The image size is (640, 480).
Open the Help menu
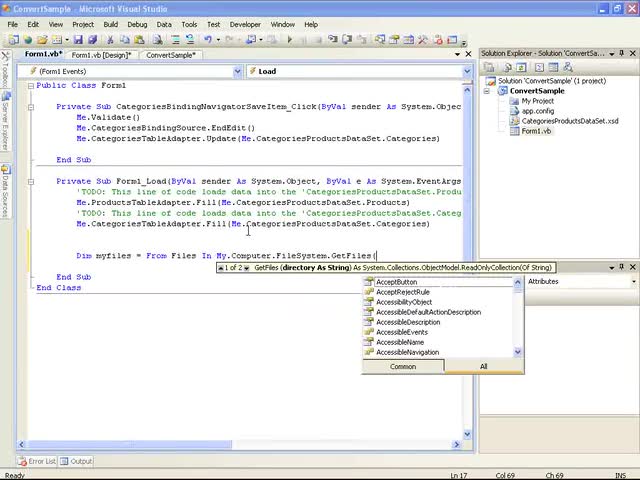point(311,24)
